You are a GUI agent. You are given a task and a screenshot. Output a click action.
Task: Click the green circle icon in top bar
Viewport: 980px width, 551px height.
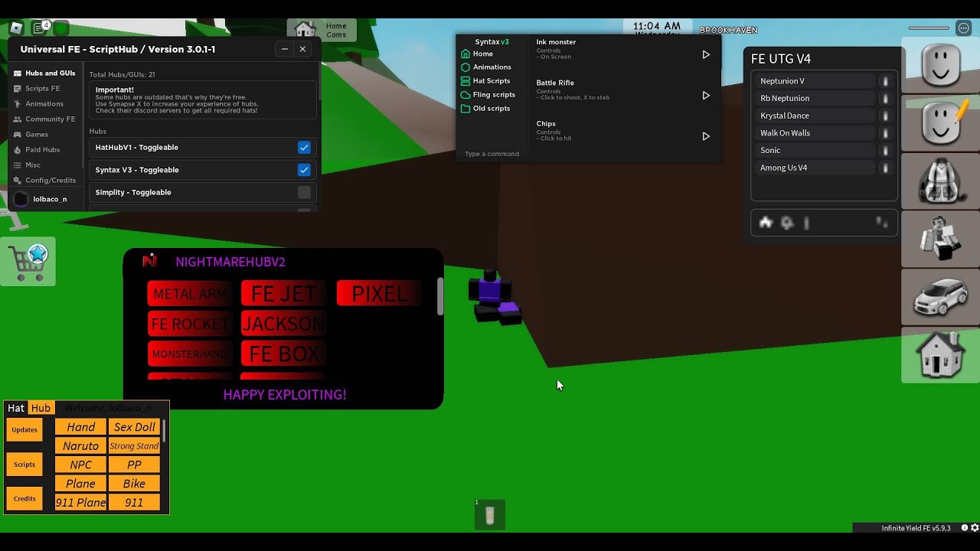[61, 28]
